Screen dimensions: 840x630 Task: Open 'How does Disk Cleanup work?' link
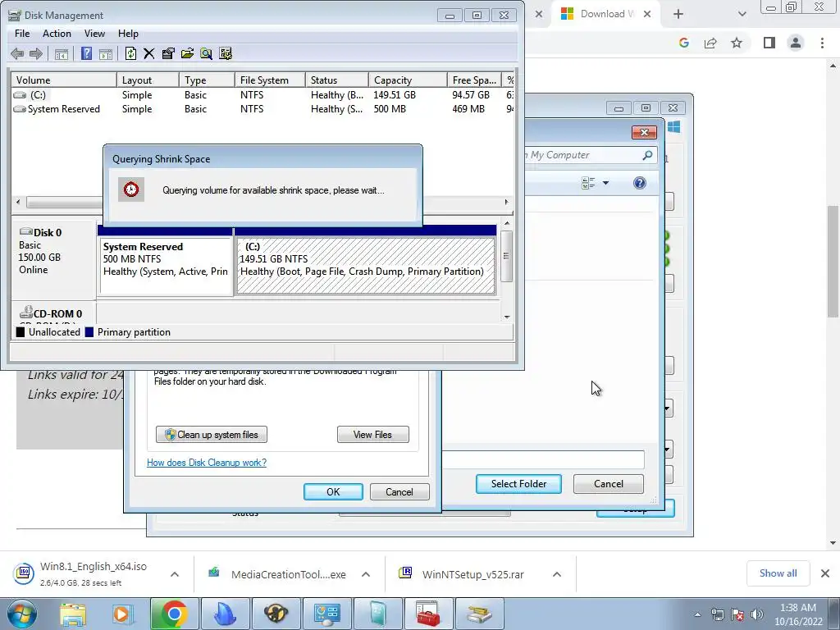(207, 463)
